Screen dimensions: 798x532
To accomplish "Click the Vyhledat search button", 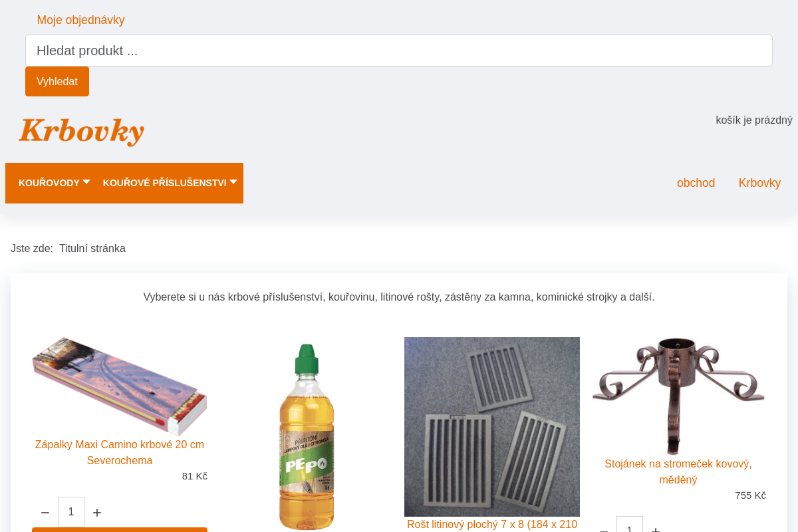I will click(57, 81).
